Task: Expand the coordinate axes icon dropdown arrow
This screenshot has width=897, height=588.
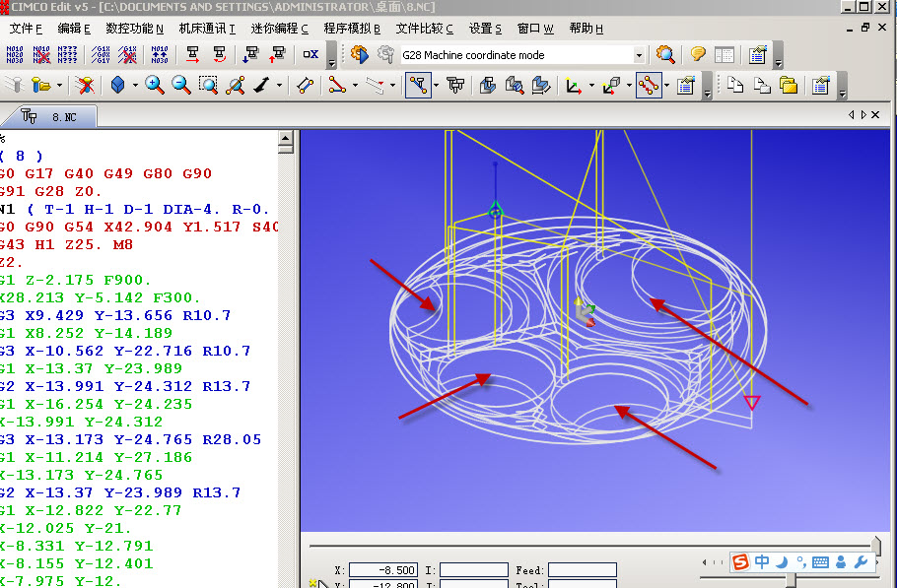Action: click(591, 86)
